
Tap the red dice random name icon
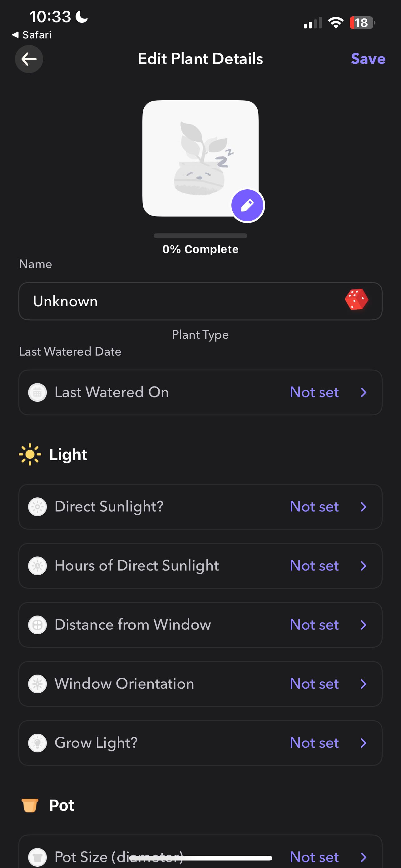point(357,299)
